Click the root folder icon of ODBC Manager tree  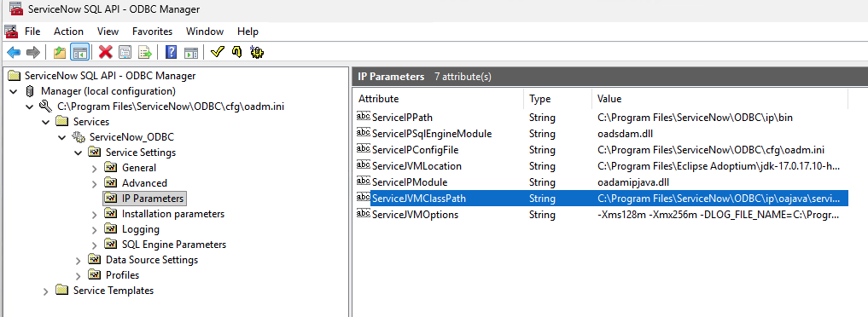point(15,76)
